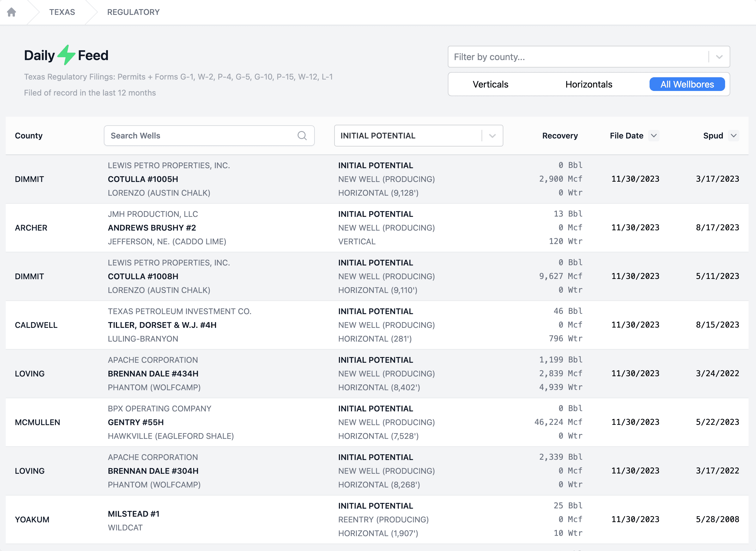
Task: Click operator JMH PRODUCTION, LLC
Action: [x=153, y=214]
